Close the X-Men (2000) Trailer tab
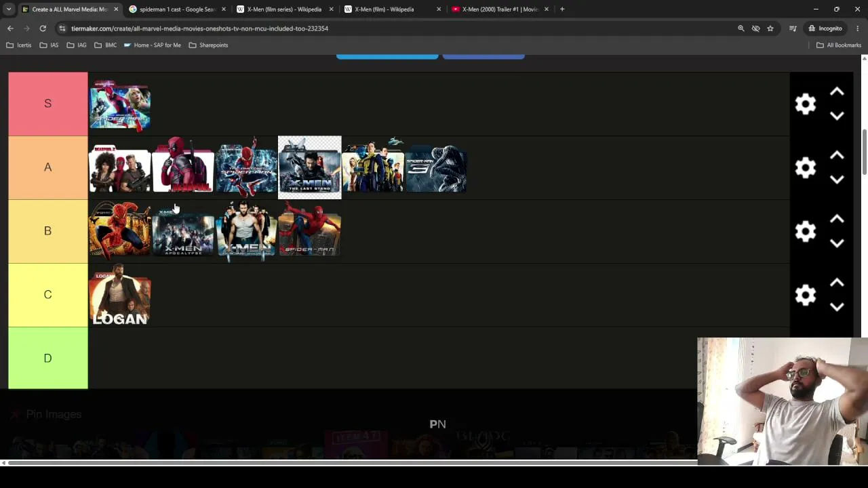 (x=547, y=9)
